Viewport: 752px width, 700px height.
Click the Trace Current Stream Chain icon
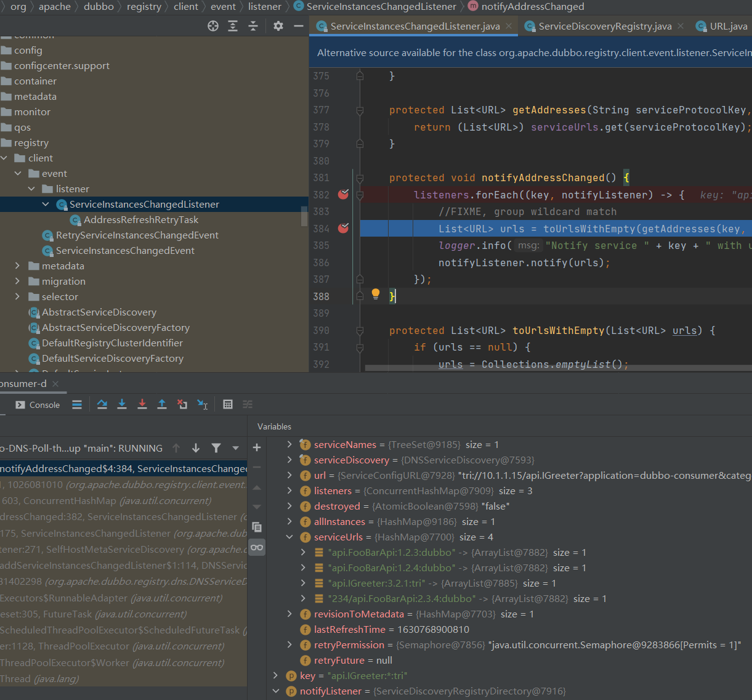[x=248, y=404]
